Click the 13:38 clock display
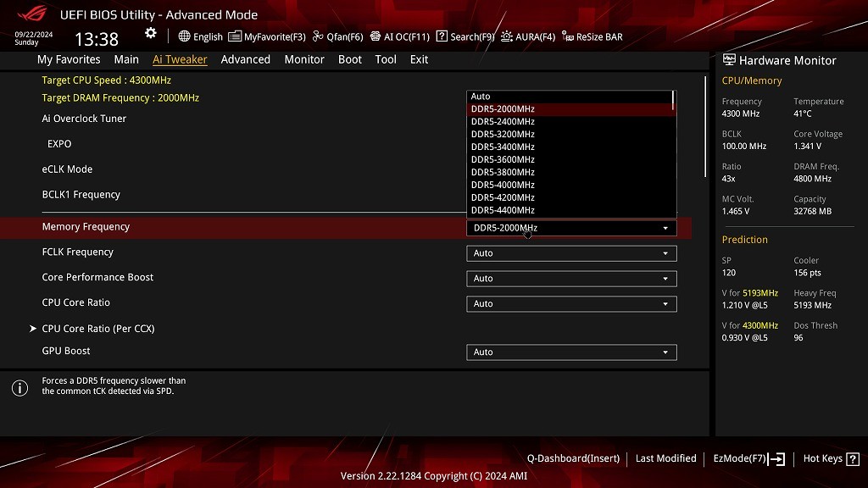868x488 pixels. (x=97, y=39)
